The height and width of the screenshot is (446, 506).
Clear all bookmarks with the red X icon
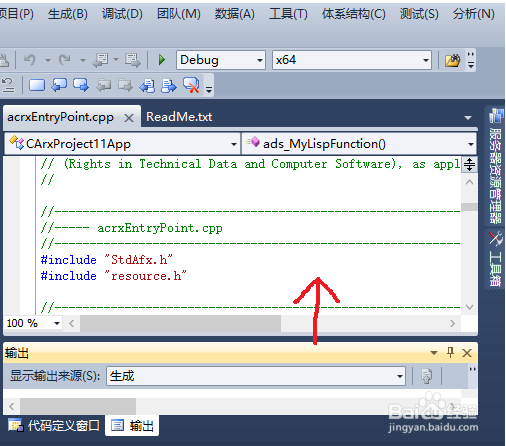click(191, 85)
